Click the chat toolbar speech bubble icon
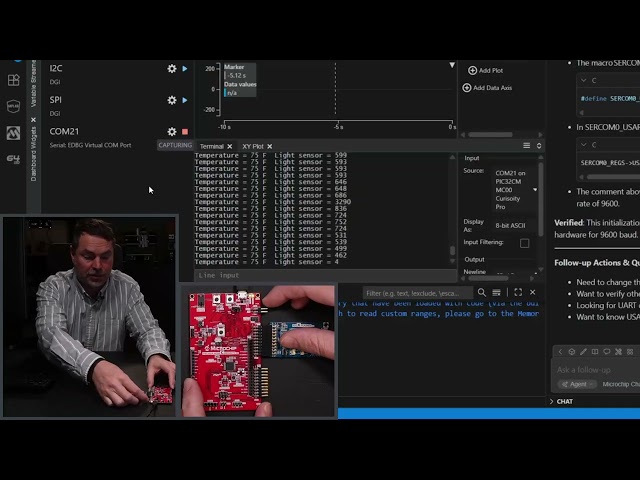 click(x=607, y=351)
